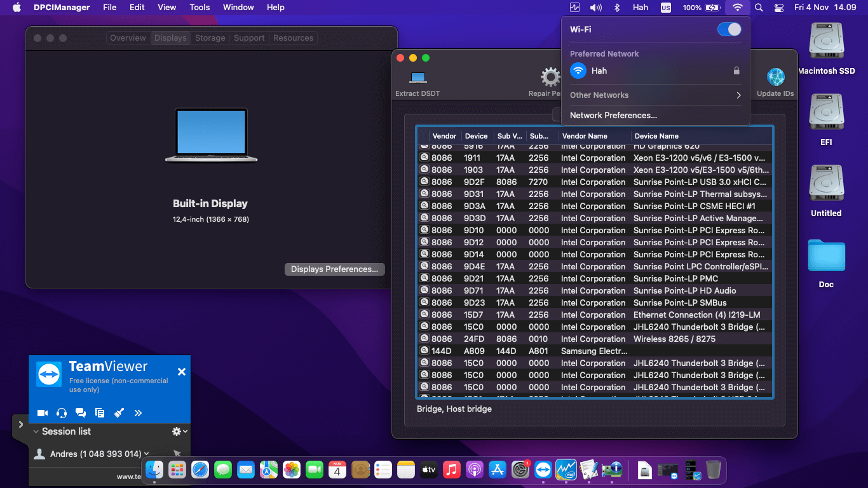Open the DPCIManager app menu

click(62, 8)
